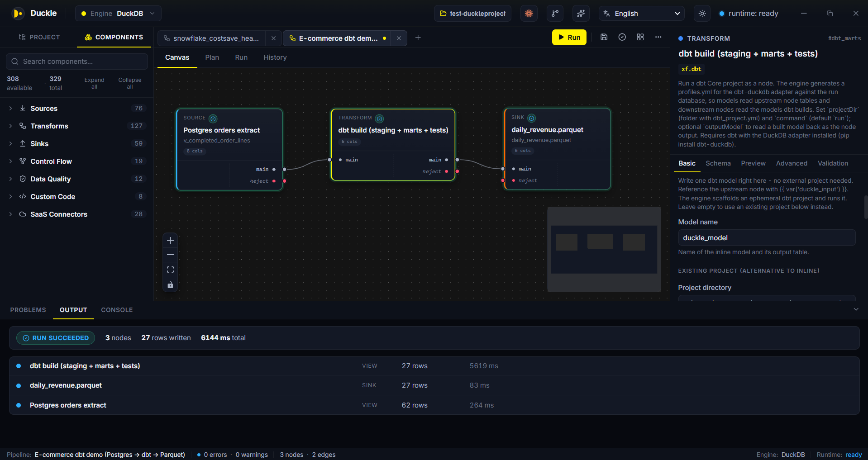The width and height of the screenshot is (868, 460).
Task: Click the status check icon on Sink node
Action: tap(532, 118)
